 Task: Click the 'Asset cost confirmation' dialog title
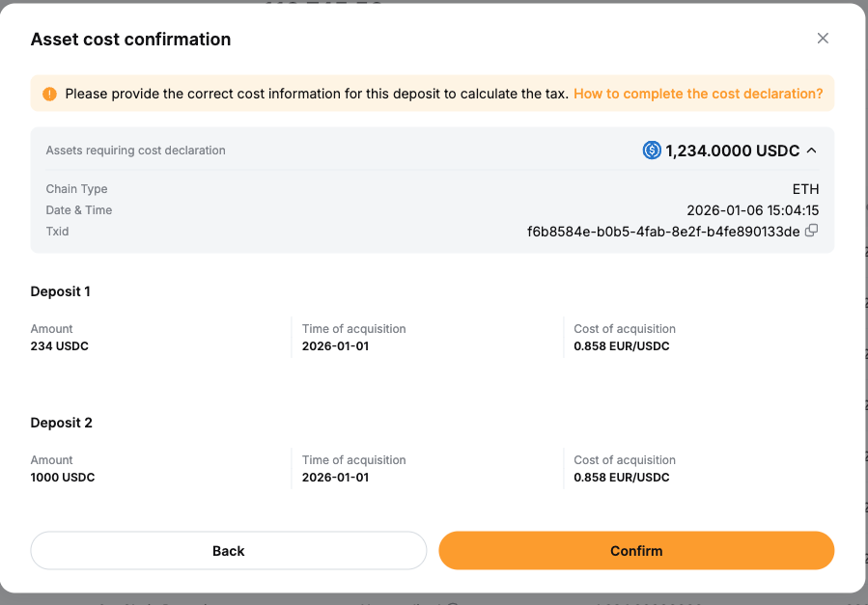pos(130,40)
